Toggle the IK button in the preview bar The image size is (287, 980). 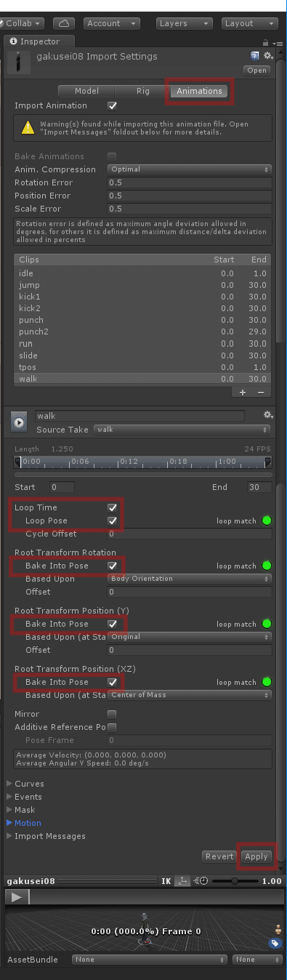click(x=166, y=880)
